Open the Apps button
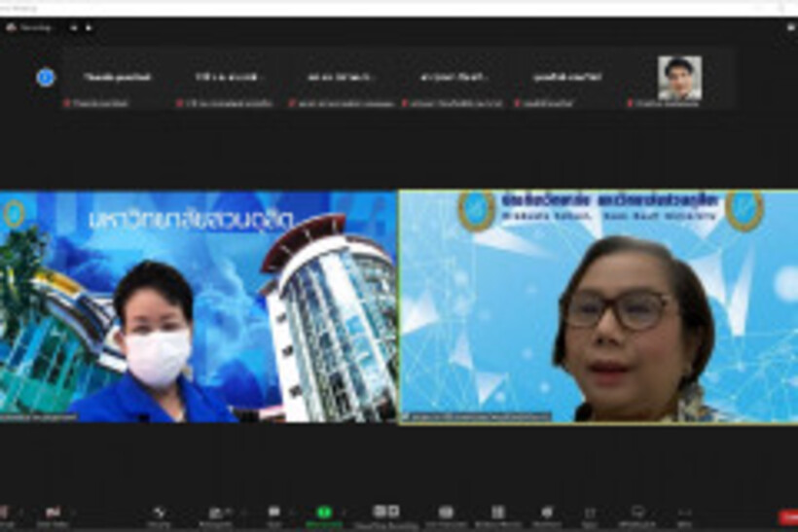Viewport: 798px width, 532px height. tap(590, 515)
